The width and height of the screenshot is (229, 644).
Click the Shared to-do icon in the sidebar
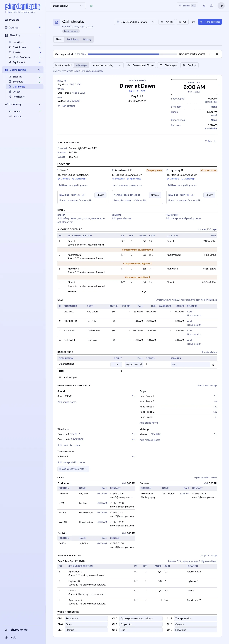tap(6, 630)
